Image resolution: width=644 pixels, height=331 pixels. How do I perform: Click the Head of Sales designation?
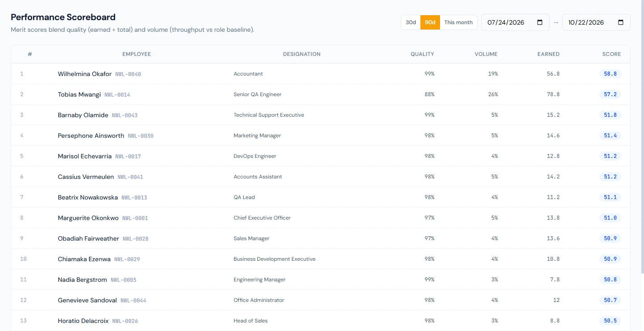point(250,321)
